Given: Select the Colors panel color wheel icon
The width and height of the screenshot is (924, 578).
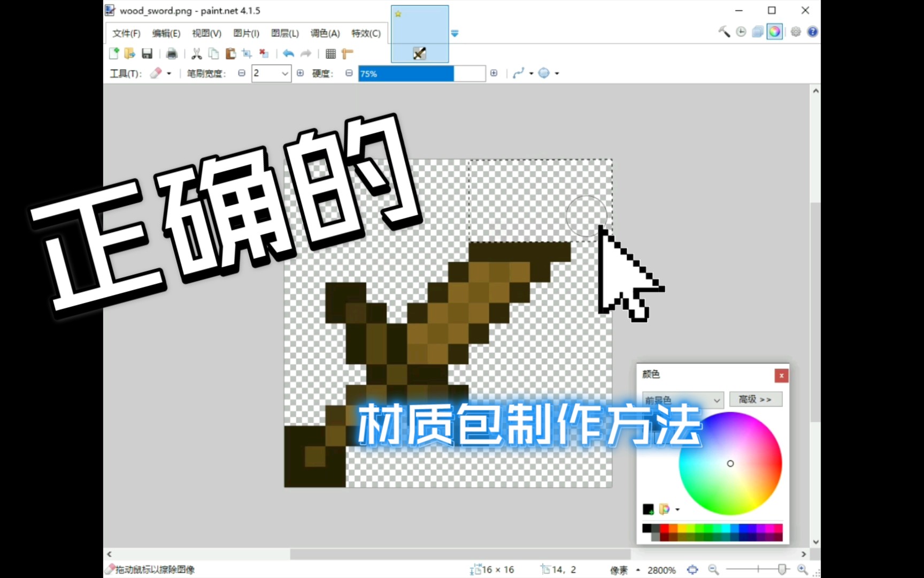Looking at the screenshot, I should [x=774, y=32].
